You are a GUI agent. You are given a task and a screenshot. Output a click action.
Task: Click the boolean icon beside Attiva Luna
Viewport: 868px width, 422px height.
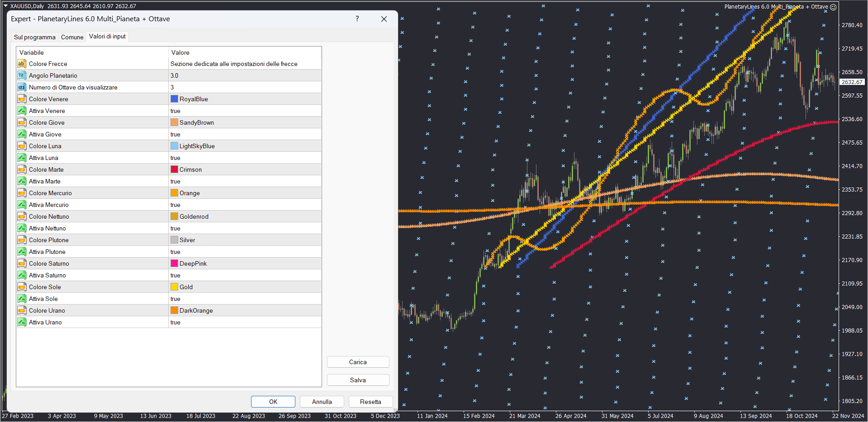(22, 158)
